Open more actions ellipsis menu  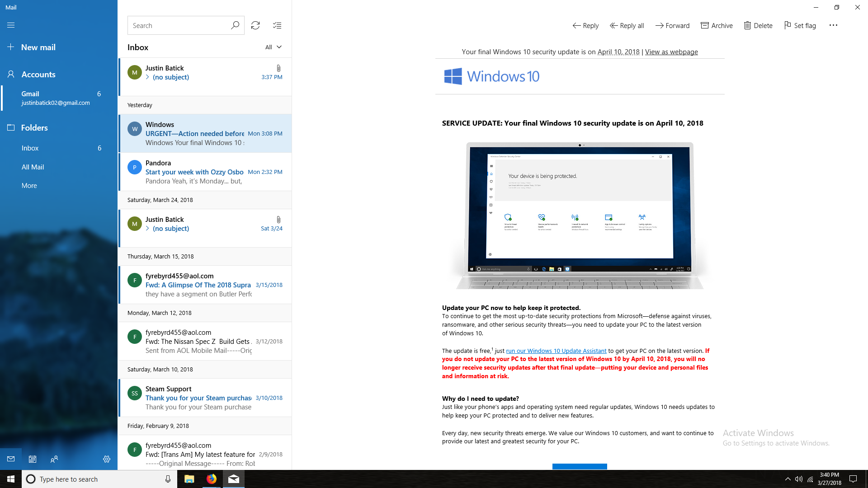click(x=833, y=25)
